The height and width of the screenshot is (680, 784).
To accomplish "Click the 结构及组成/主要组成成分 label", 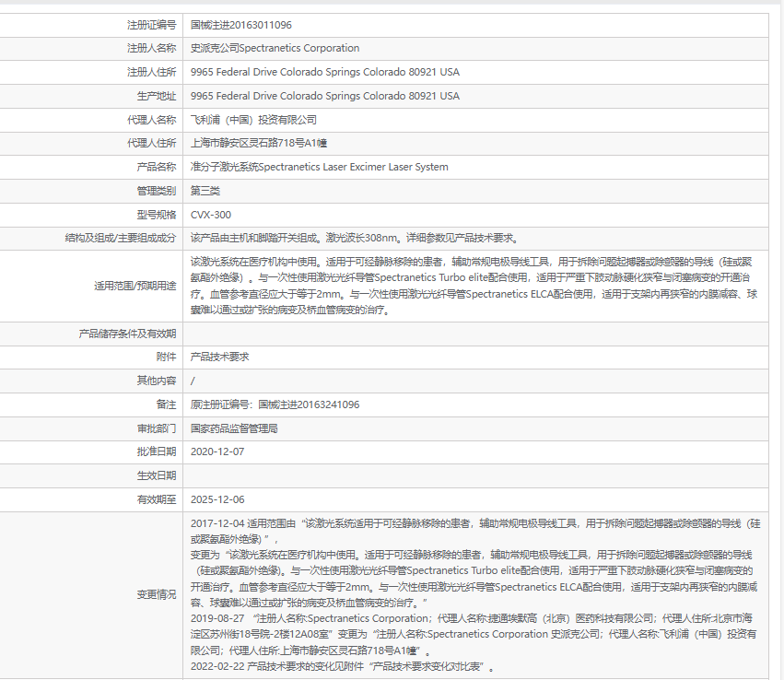I will [121, 238].
